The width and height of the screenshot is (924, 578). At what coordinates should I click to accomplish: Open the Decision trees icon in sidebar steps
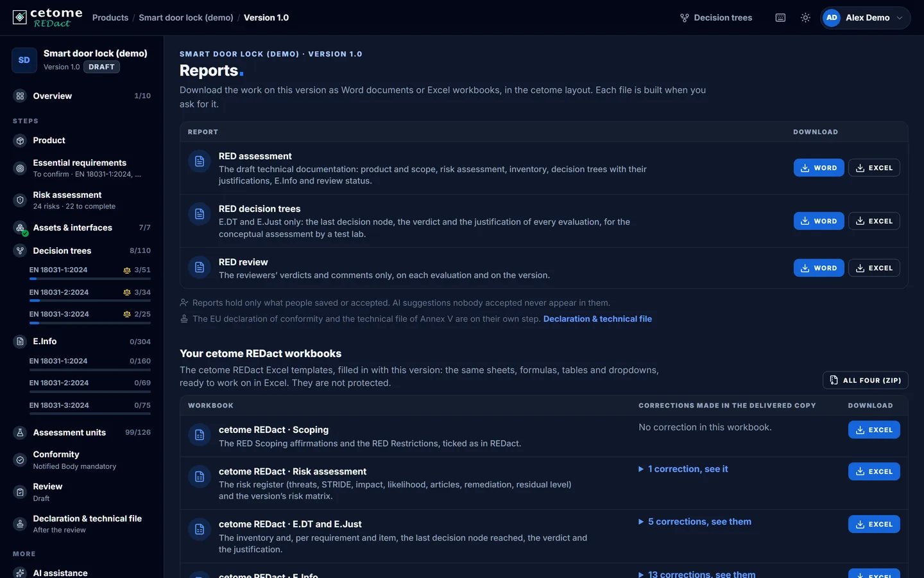pos(20,251)
